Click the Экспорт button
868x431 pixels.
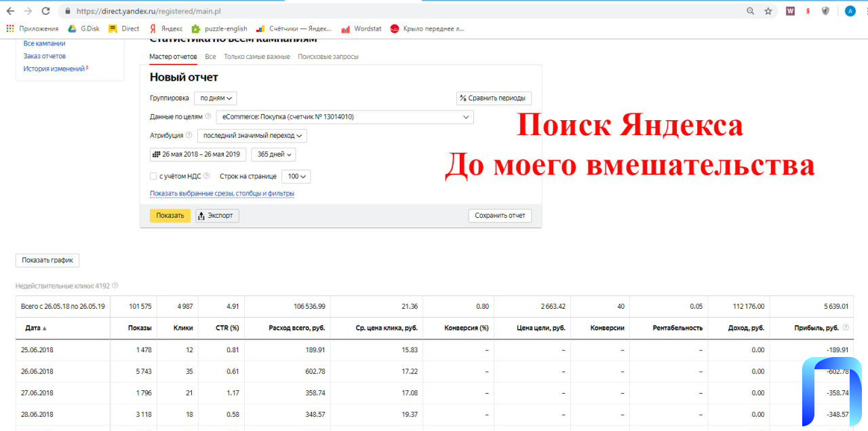218,216
